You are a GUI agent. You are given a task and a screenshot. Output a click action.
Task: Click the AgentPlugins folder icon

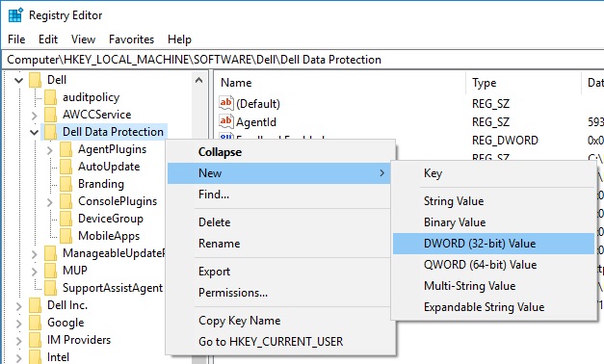(66, 149)
